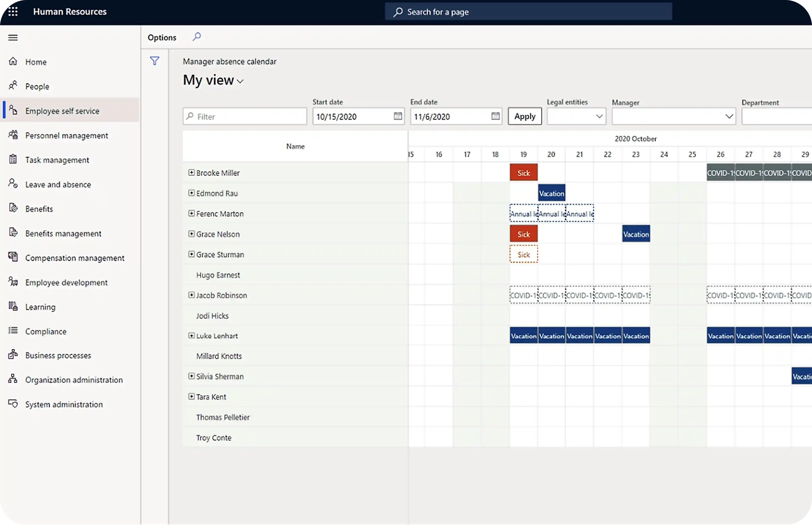Open the filter icon beside the calendar

coord(154,61)
